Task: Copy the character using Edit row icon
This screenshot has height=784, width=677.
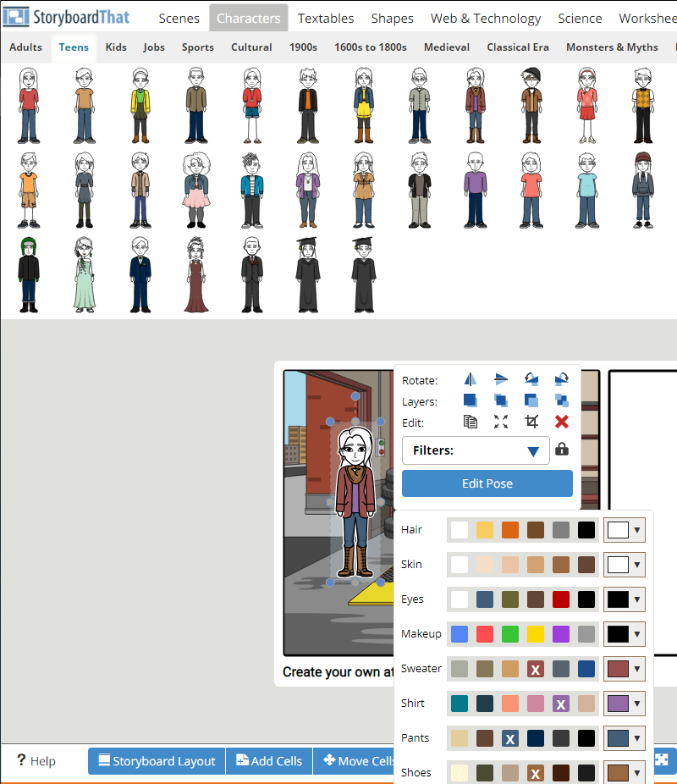Action: tap(471, 422)
